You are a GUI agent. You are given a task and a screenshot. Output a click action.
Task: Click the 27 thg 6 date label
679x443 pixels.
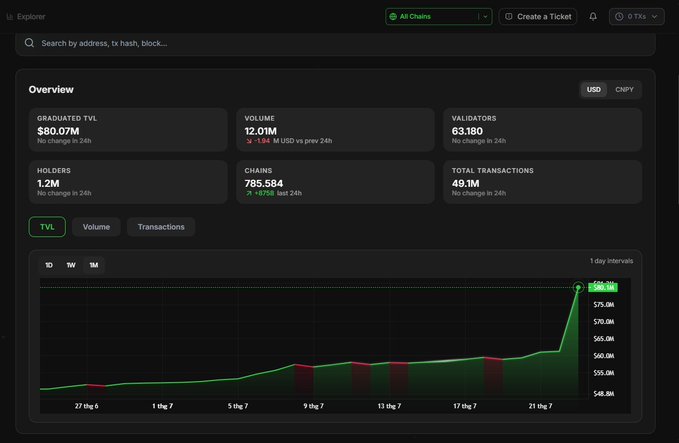[87, 406]
